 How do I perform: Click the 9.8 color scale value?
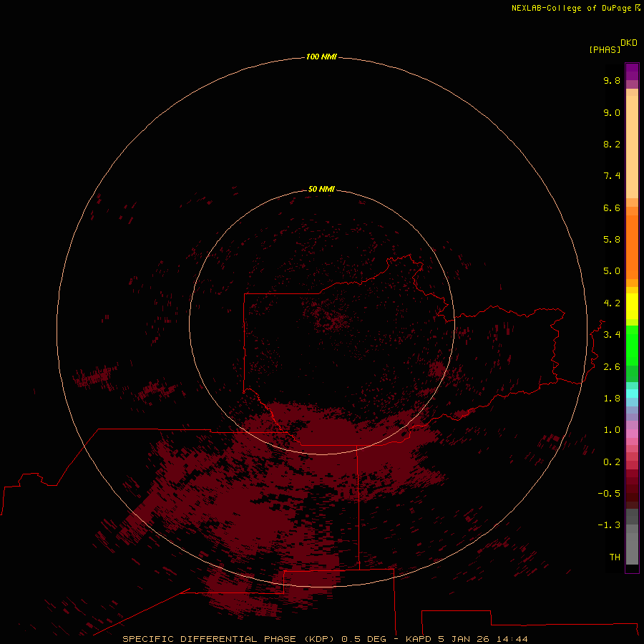coord(612,80)
